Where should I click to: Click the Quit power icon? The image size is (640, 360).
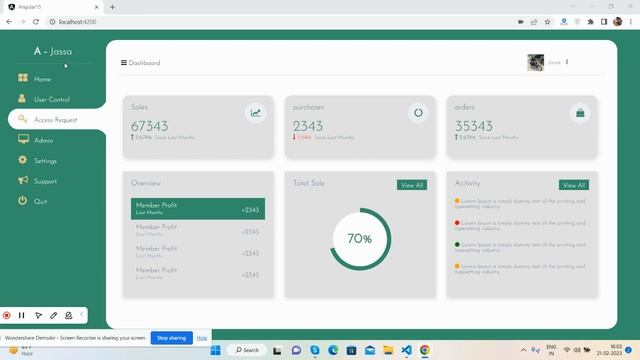tap(22, 200)
